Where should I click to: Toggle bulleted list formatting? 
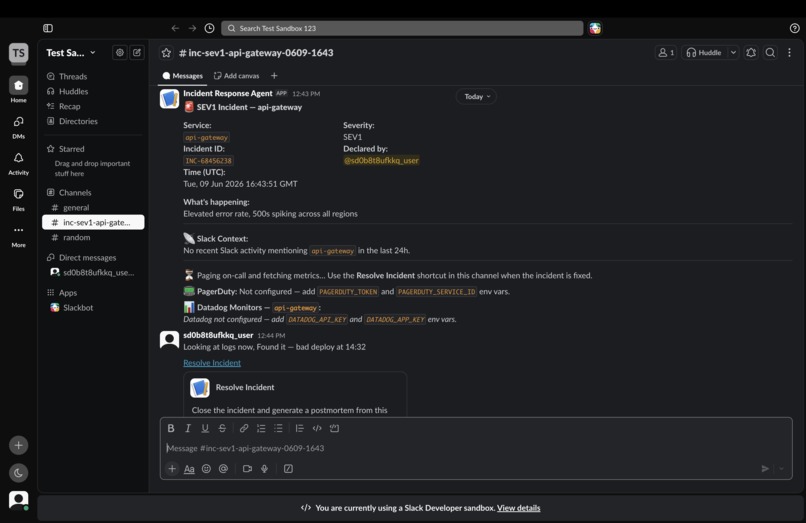tap(278, 428)
